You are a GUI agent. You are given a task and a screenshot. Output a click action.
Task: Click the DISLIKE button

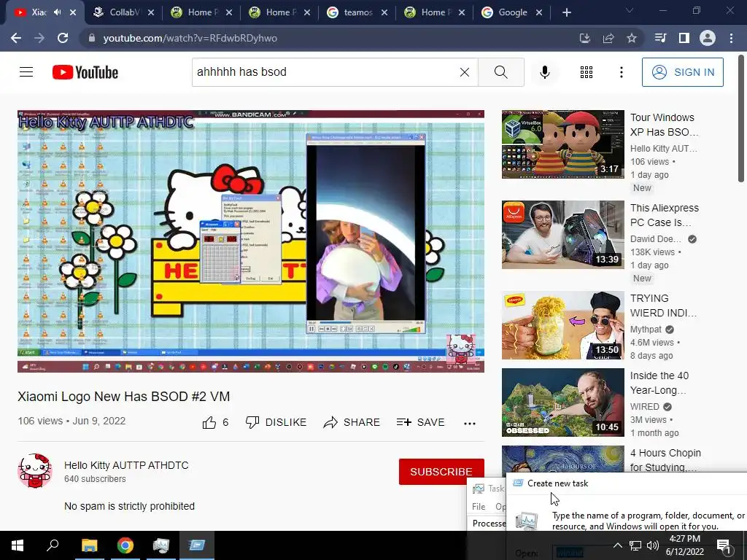point(276,422)
